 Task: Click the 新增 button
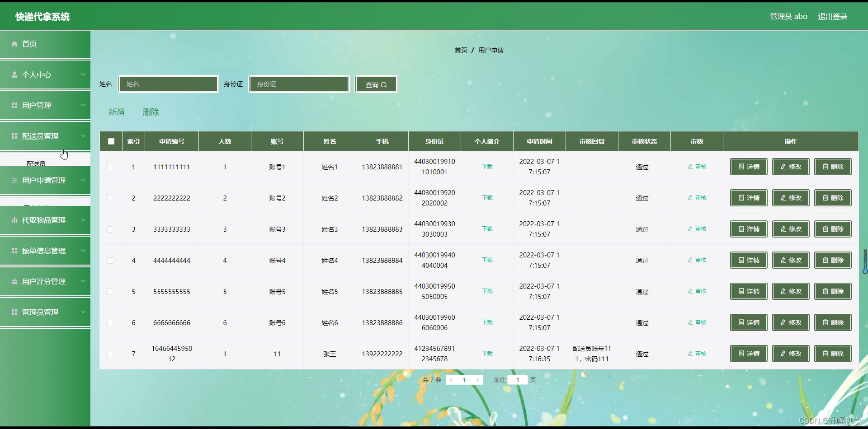(x=116, y=112)
